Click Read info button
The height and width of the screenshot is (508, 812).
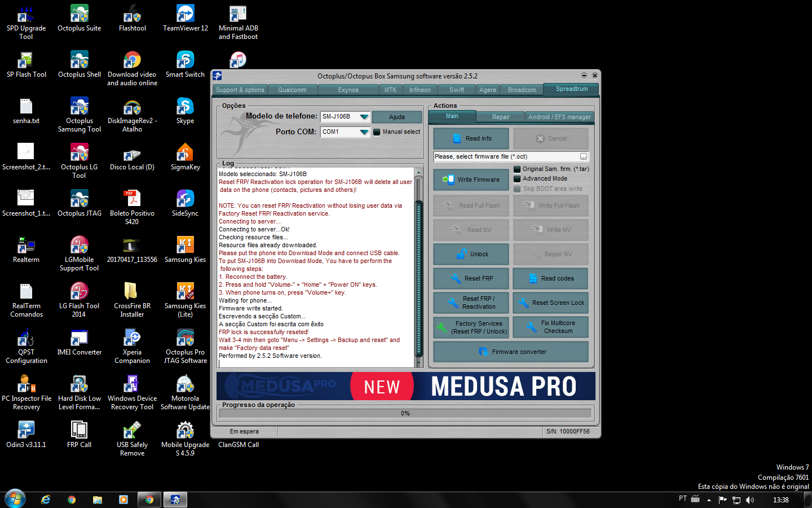[471, 138]
